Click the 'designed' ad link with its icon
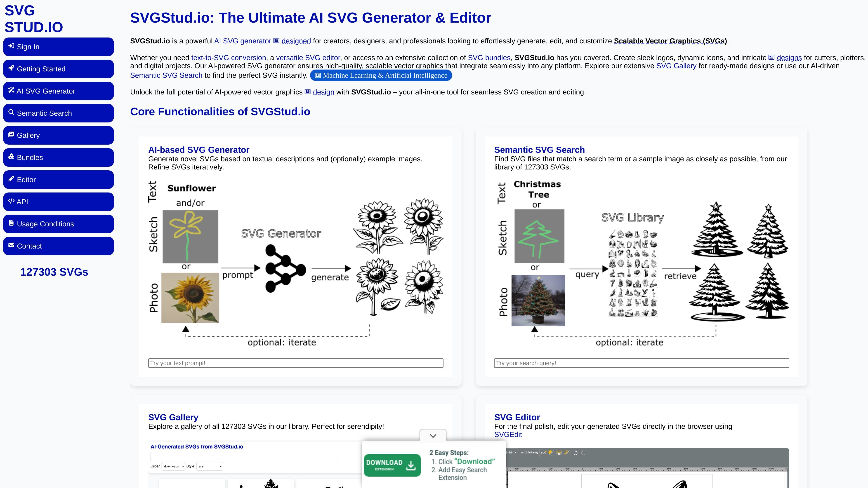 (x=292, y=41)
